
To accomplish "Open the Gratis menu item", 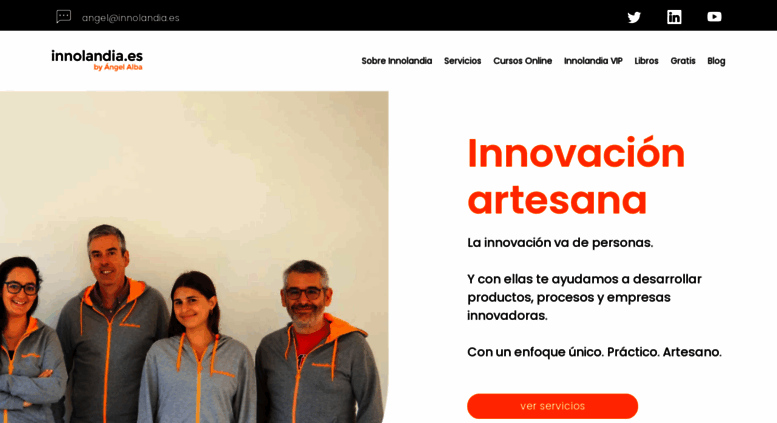I will tap(683, 61).
